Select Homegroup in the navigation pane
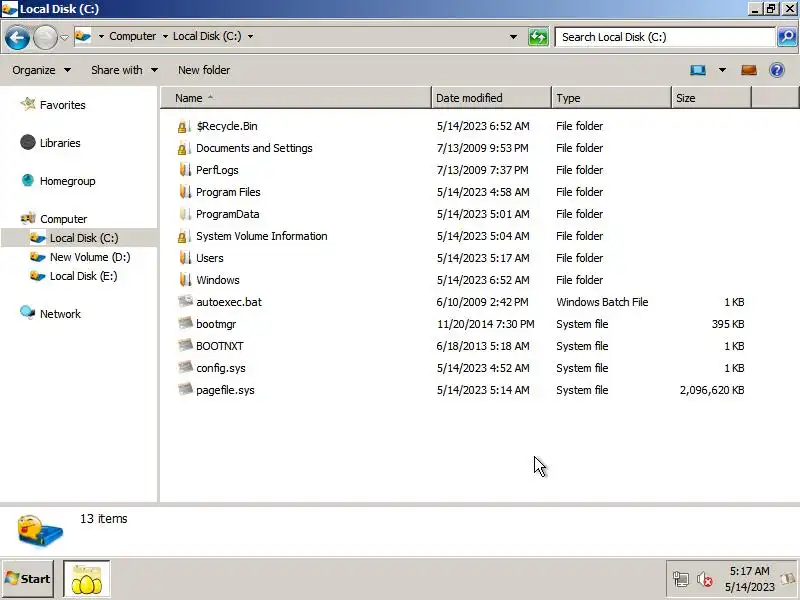 pyautogui.click(x=67, y=181)
